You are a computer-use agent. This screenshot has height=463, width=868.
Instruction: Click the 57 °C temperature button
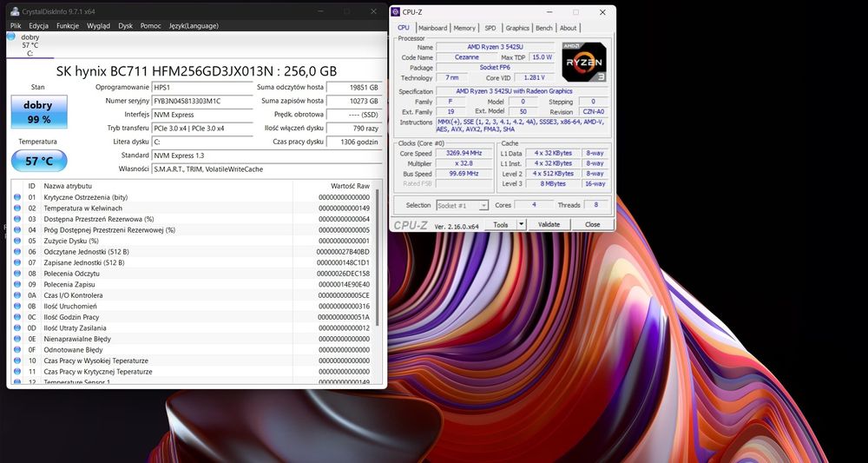[39, 162]
